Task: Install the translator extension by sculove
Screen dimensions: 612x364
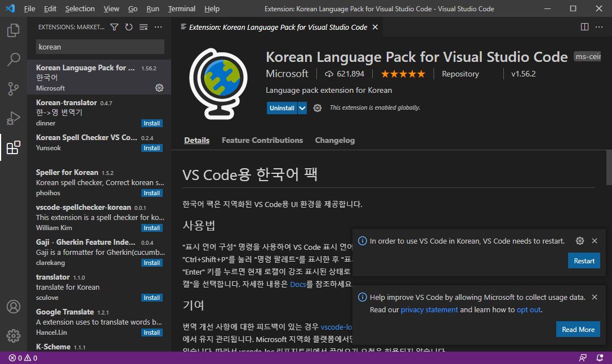Action: 152,298
